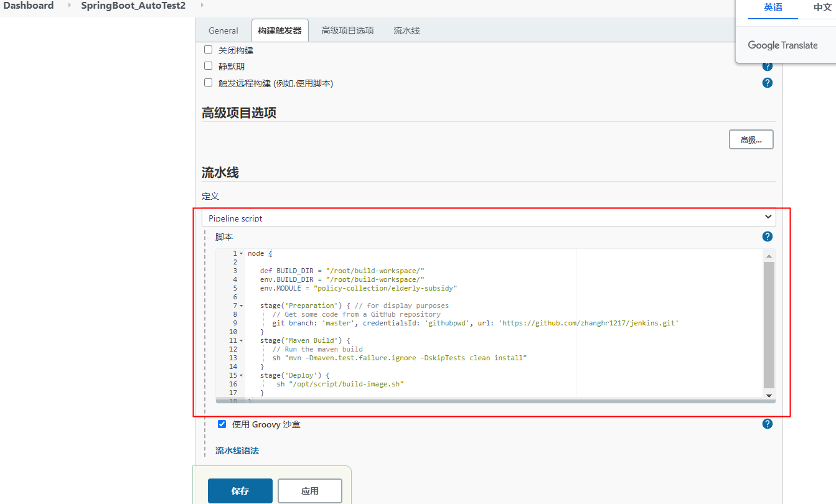Click the help icon beside 触发远程构建
This screenshot has width=836, height=504.
click(767, 82)
